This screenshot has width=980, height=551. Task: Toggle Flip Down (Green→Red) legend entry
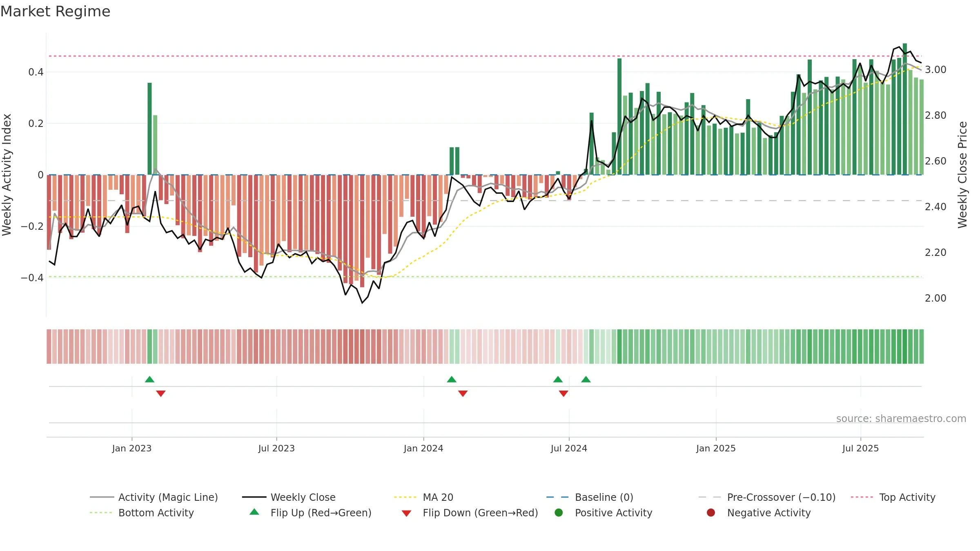(470, 513)
